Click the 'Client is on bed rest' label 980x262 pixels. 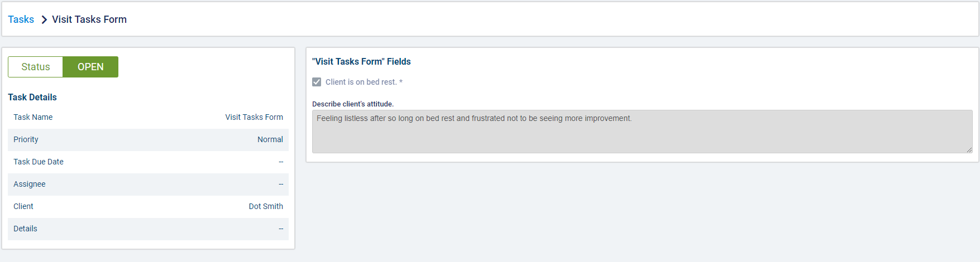pyautogui.click(x=364, y=82)
